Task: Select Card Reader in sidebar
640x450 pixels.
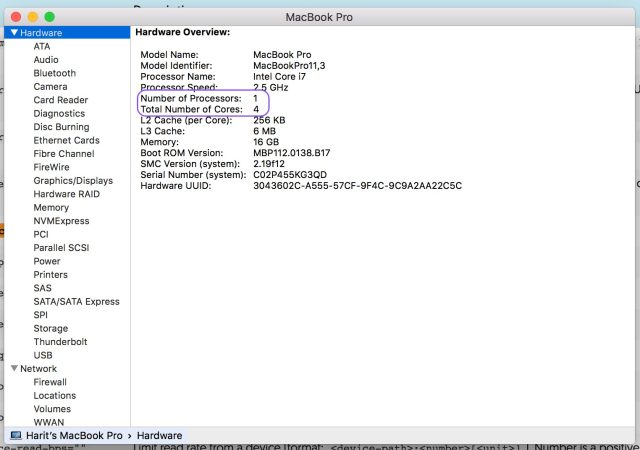Action: click(61, 100)
